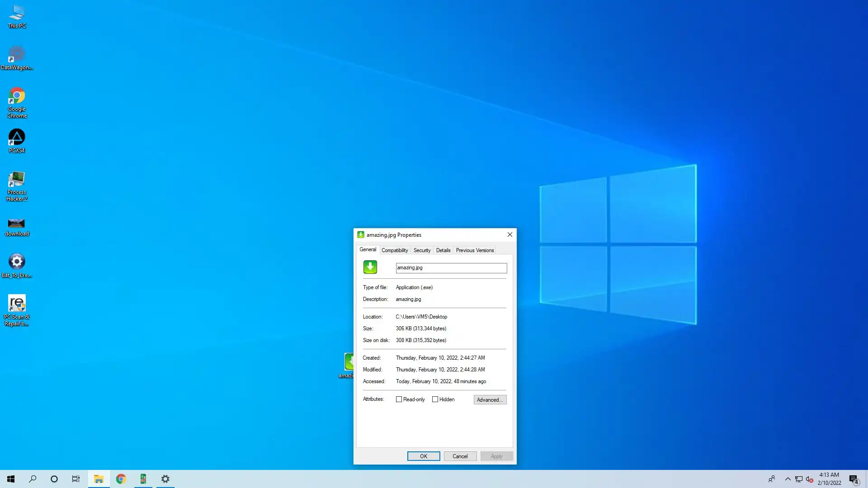Open the Security tab
The width and height of the screenshot is (868, 488).
[x=422, y=250]
